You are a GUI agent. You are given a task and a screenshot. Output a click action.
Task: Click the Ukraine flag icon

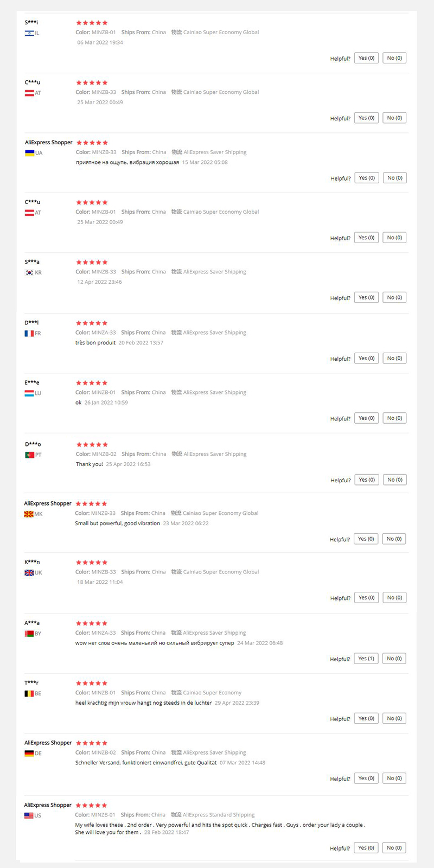[x=30, y=153]
